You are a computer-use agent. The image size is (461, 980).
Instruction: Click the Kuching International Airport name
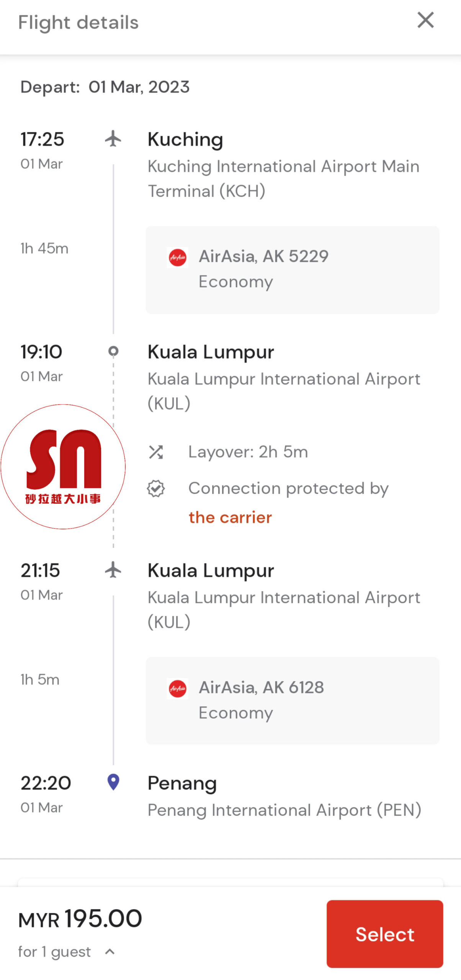pos(283,179)
